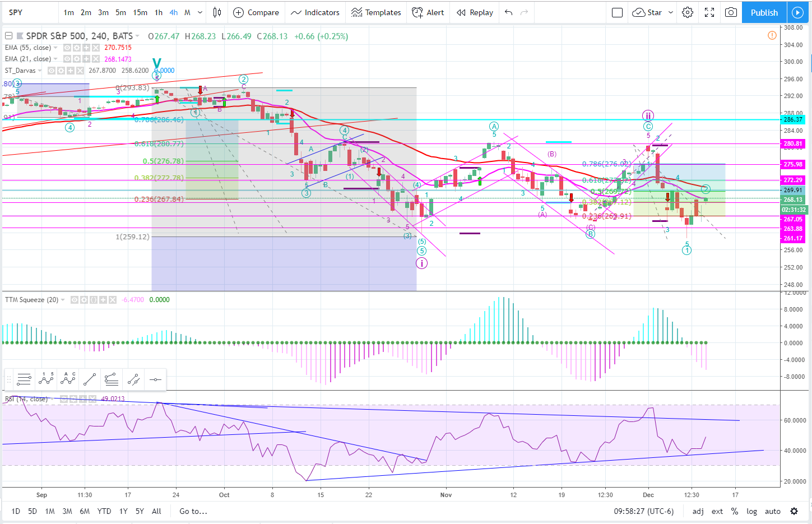This screenshot has width=812, height=524.
Task: Click the play icon next to Publish
Action: click(x=797, y=12)
